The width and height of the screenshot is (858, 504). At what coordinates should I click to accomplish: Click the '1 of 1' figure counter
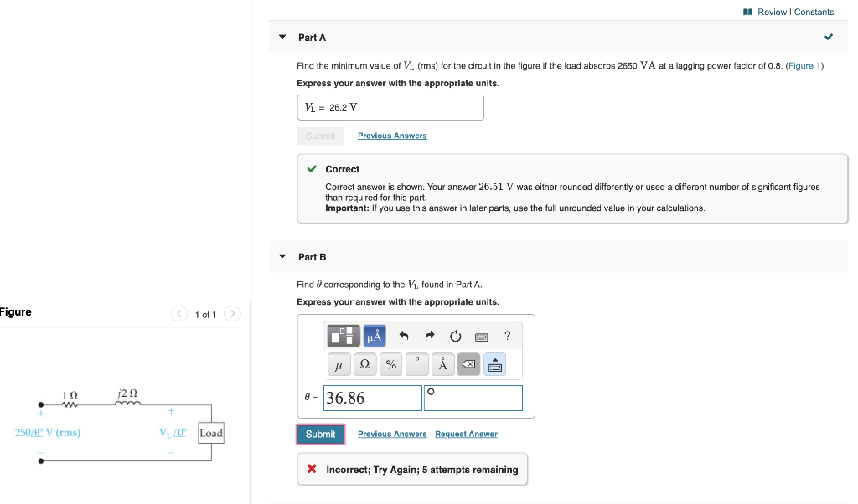(x=206, y=315)
